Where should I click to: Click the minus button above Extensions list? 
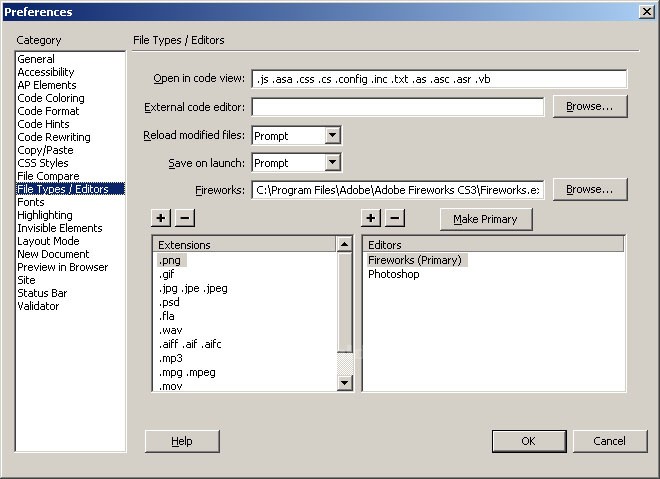click(185, 218)
